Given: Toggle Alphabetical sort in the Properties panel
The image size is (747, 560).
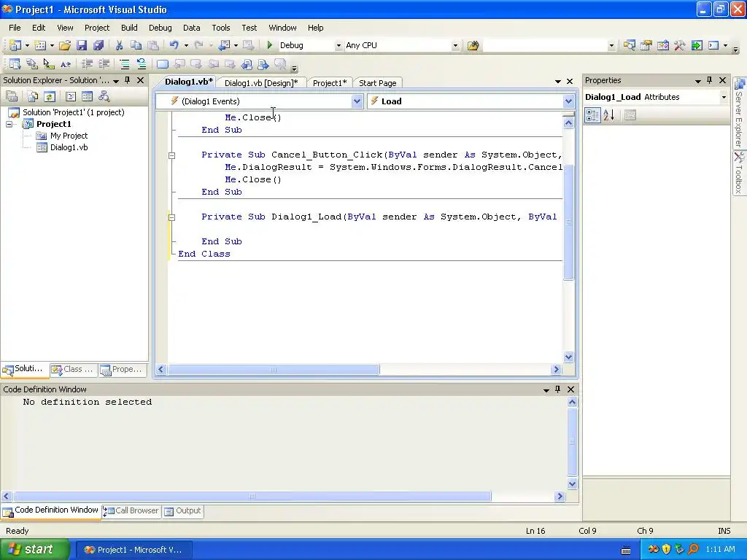Looking at the screenshot, I should tap(609, 115).
